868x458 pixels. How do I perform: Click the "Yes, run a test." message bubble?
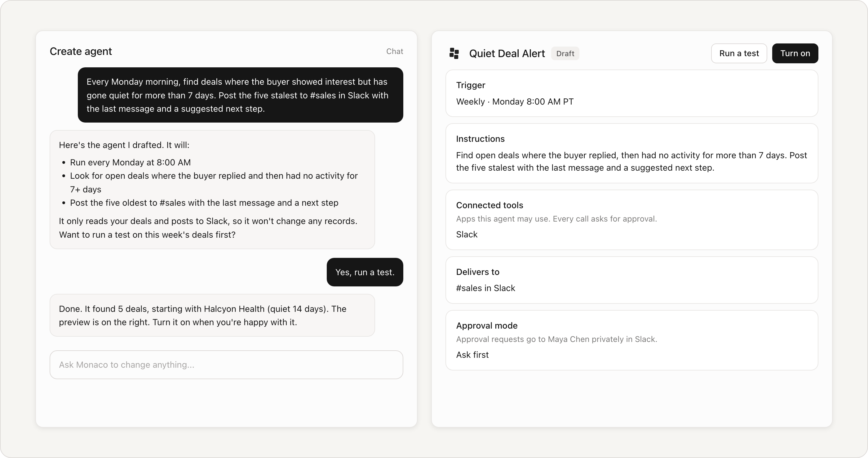[365, 272]
